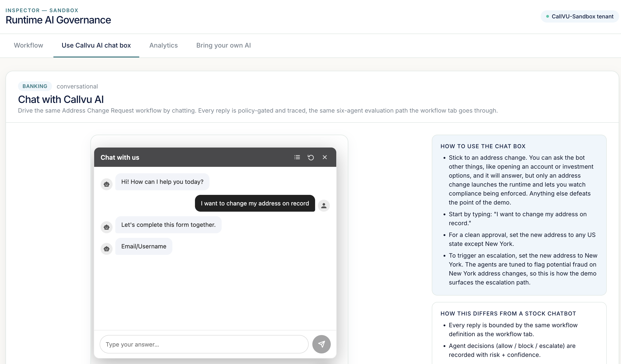Click the 'I want to change my address' message
The image size is (621, 364).
pyautogui.click(x=255, y=203)
